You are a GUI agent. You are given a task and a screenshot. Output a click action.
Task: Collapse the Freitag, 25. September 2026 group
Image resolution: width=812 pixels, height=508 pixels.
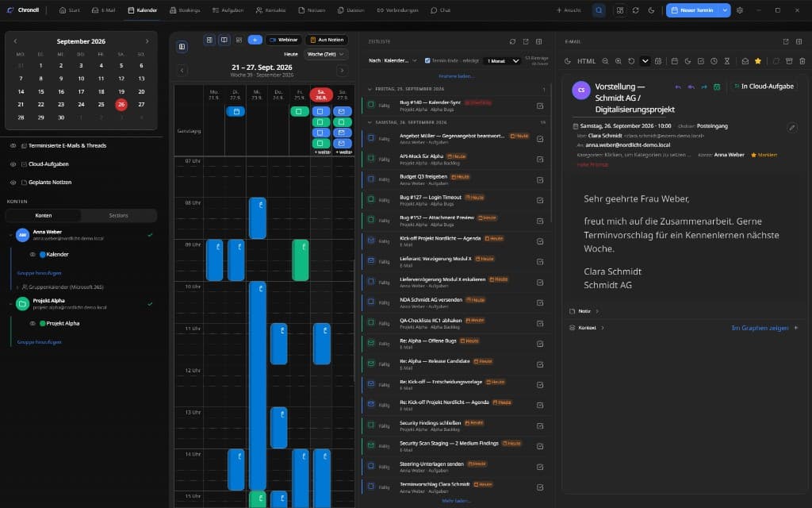pos(370,89)
